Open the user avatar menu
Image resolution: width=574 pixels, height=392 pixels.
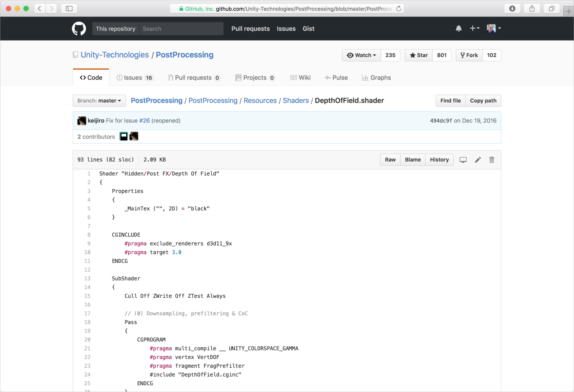click(494, 28)
